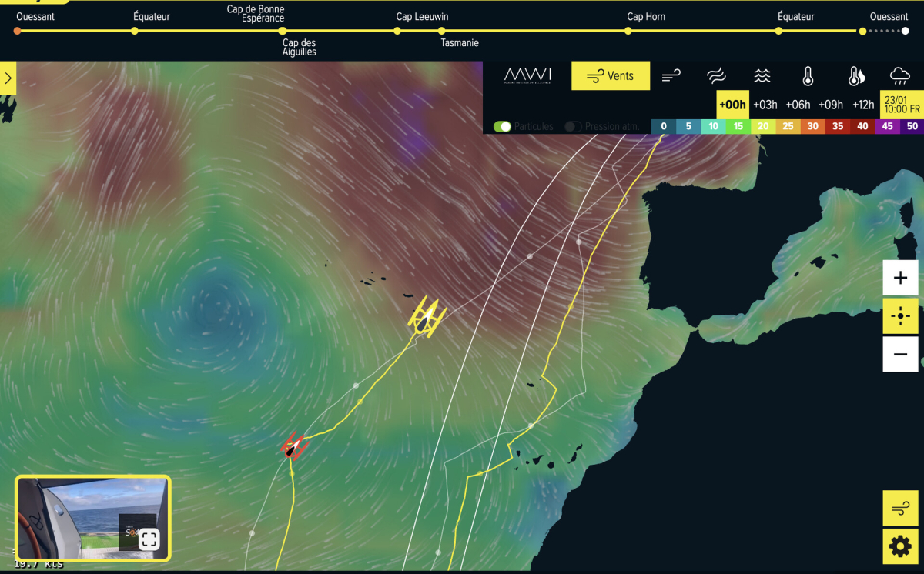Zoom out on the map
This screenshot has height=574, width=924.
pyautogui.click(x=900, y=354)
